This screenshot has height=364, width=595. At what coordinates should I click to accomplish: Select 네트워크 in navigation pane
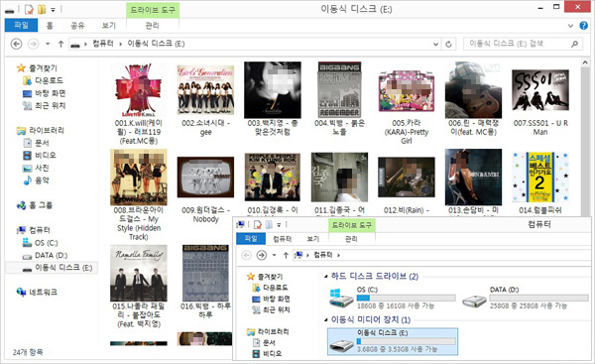(x=43, y=292)
